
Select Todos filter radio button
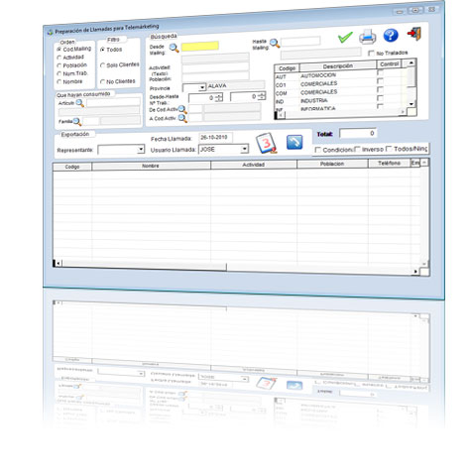[102, 50]
